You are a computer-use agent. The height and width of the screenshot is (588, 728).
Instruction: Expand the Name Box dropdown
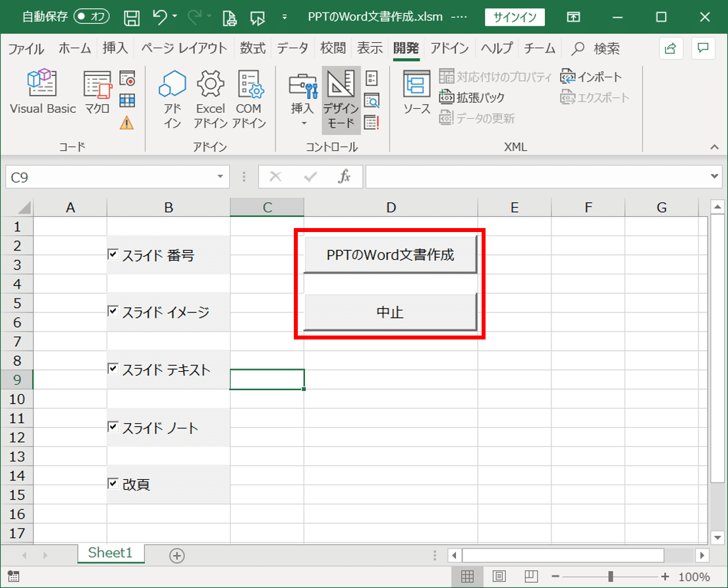[220, 177]
